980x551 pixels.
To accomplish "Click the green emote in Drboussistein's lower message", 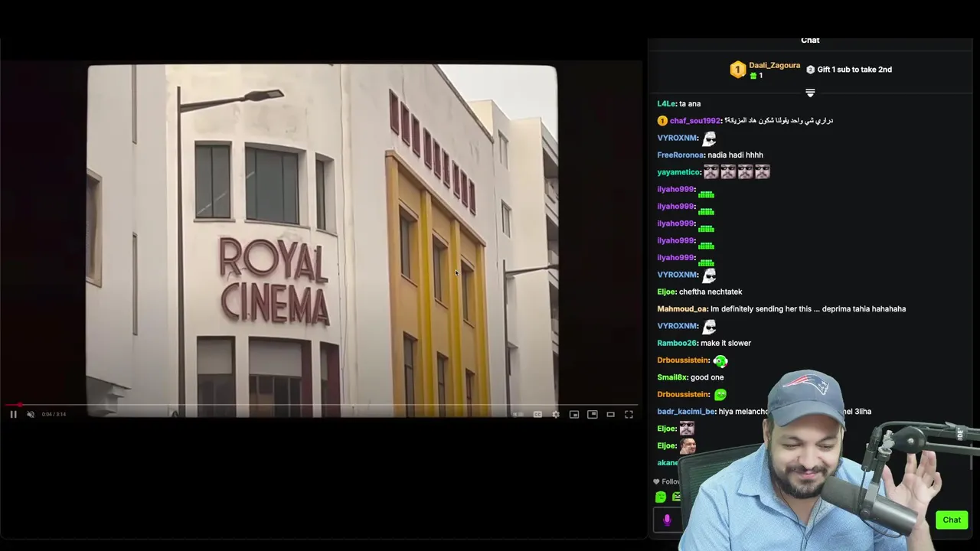I will pos(720,395).
